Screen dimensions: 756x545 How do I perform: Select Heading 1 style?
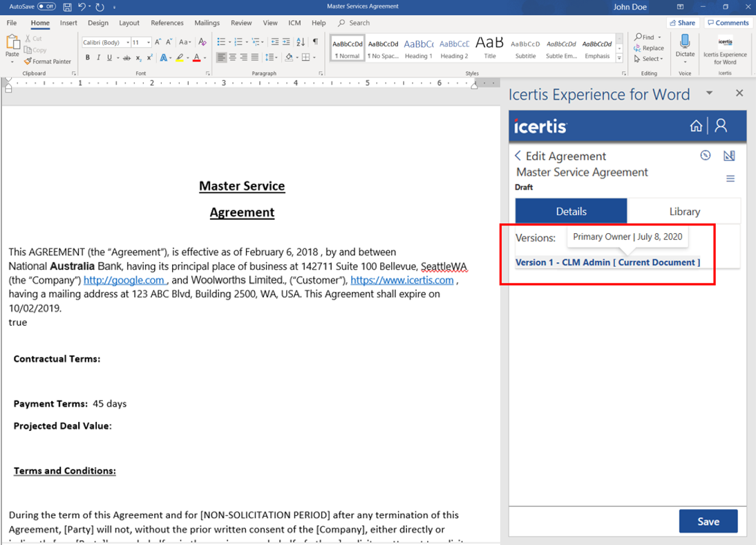419,48
